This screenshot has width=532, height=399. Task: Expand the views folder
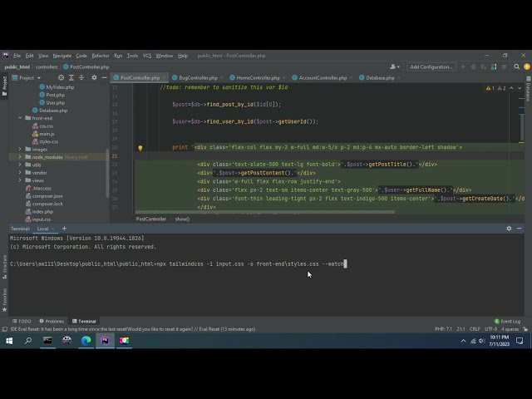pyautogui.click(x=20, y=180)
